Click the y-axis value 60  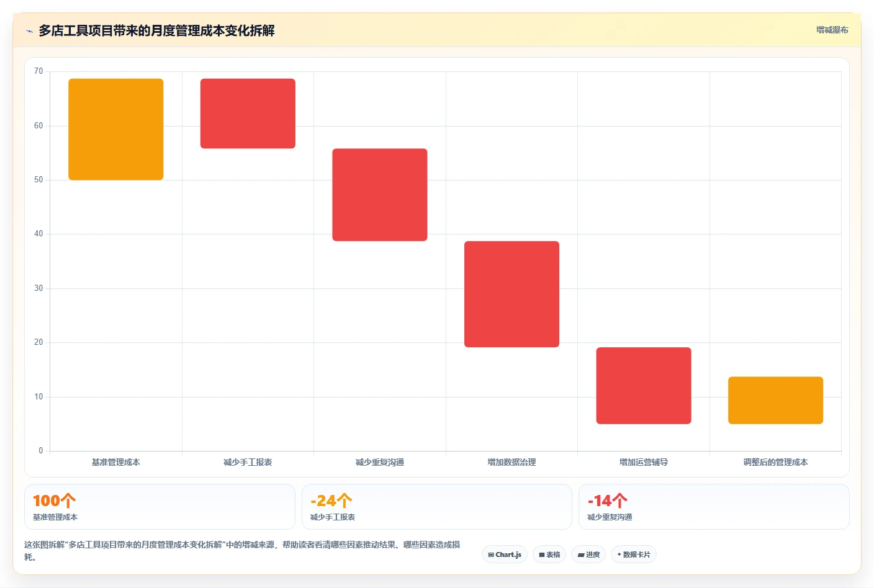tap(38, 126)
